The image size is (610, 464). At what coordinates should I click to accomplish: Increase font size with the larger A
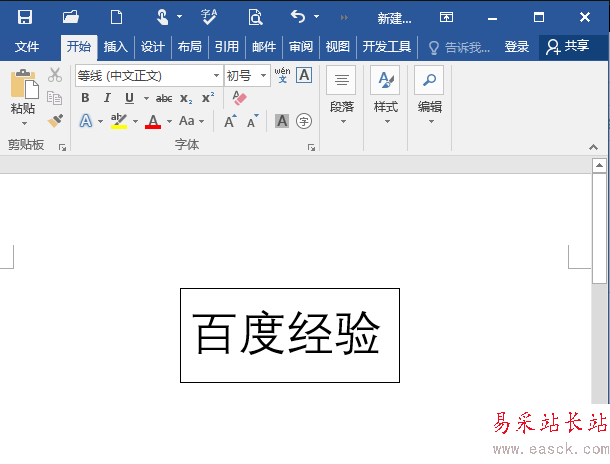coord(230,121)
